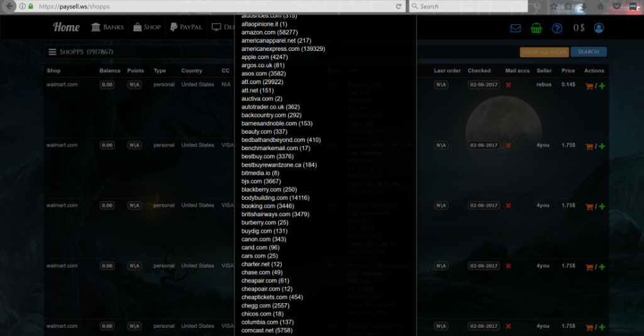Select altaopinione.it (1) entry

(264, 24)
